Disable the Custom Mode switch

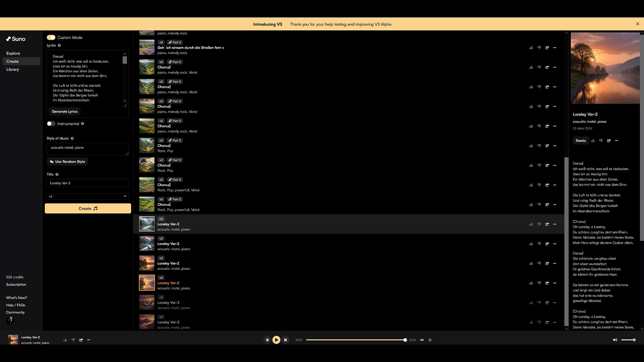[x=51, y=38]
